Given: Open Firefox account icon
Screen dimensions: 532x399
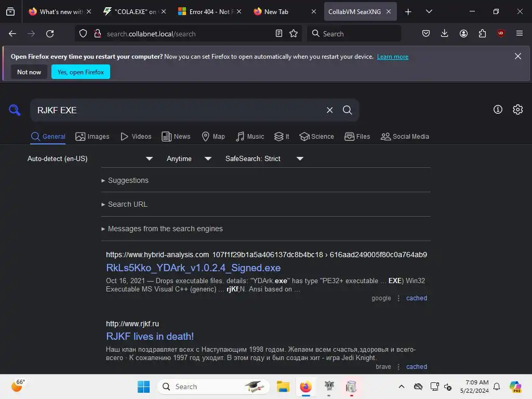Looking at the screenshot, I should [463, 33].
